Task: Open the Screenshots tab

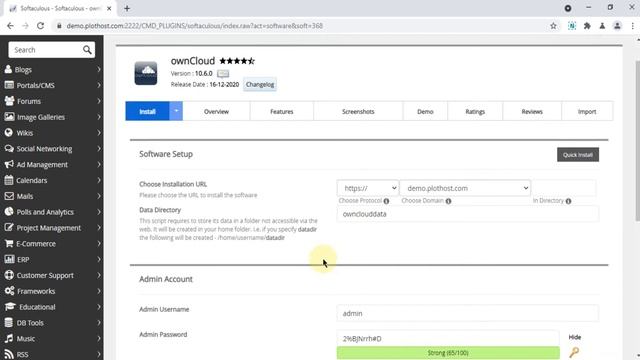Action: [358, 111]
